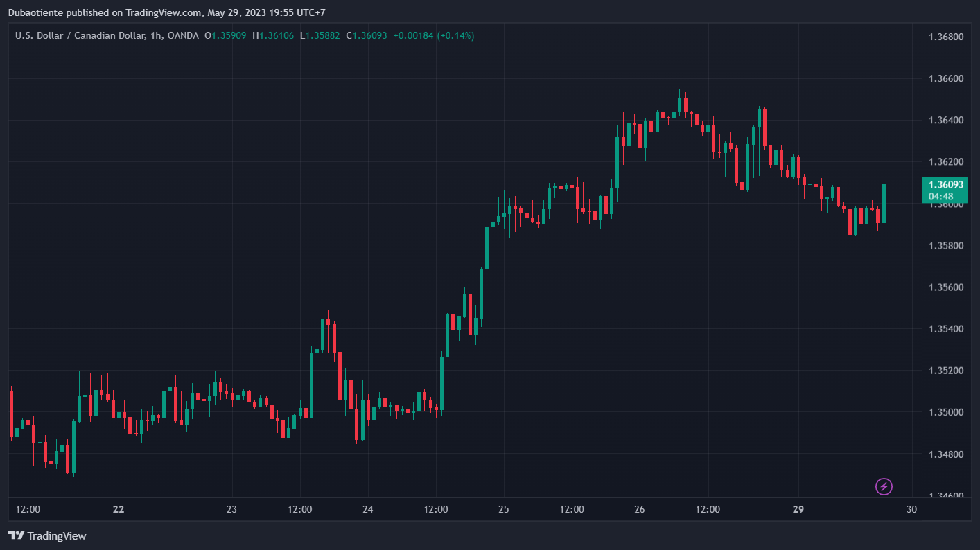Click the open price value O1.35909
Image resolution: width=980 pixels, height=550 pixels.
pos(225,35)
